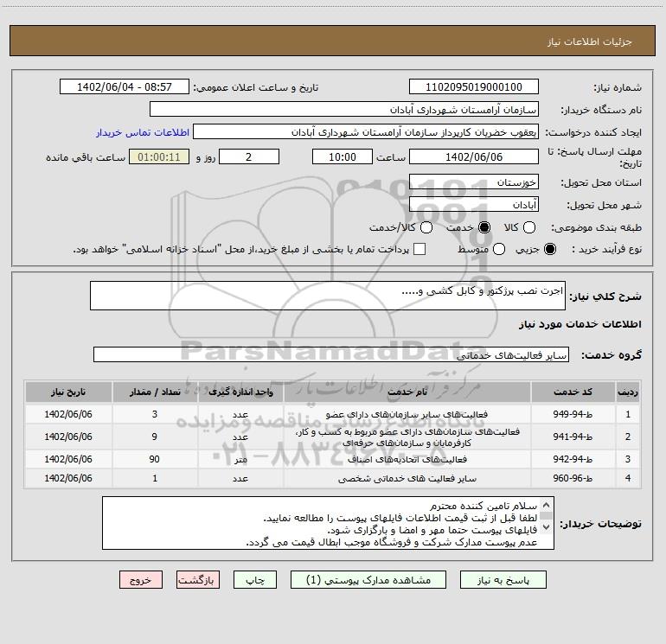666x644 pixels.
Task: Click the تعداد / مقدار column header
Action: 155,392
